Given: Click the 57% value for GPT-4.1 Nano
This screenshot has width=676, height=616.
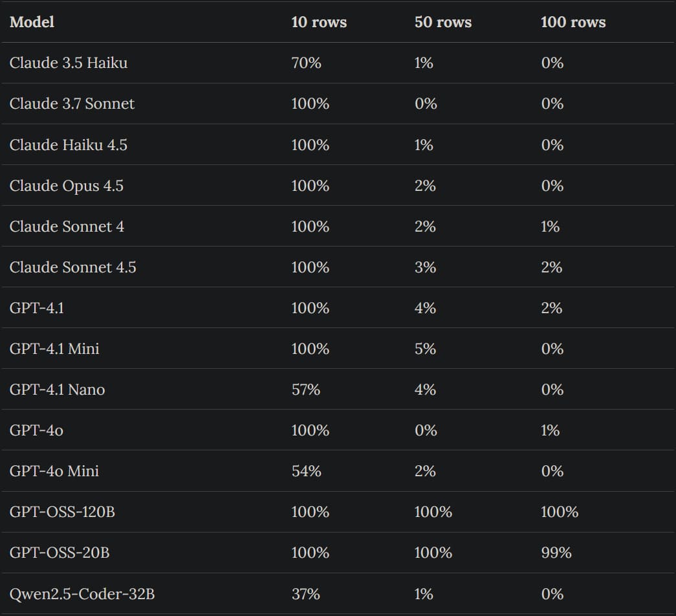Looking at the screenshot, I should coord(305,390).
